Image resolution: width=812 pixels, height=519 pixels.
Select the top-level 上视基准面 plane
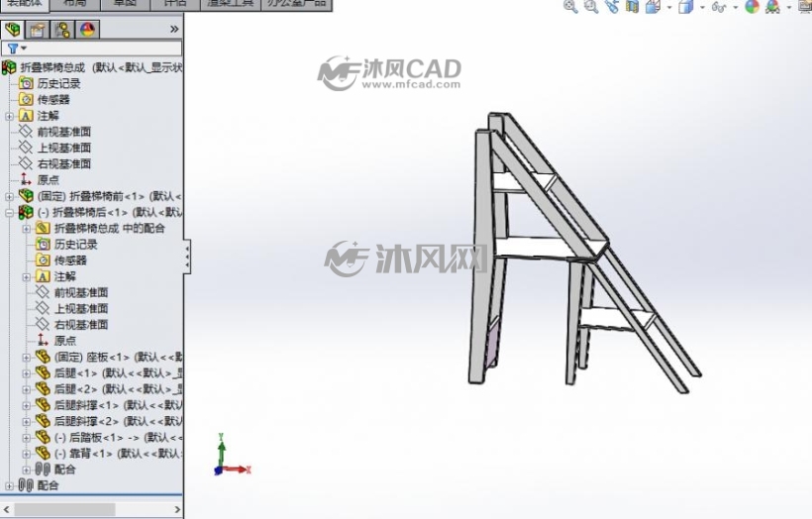click(54, 148)
